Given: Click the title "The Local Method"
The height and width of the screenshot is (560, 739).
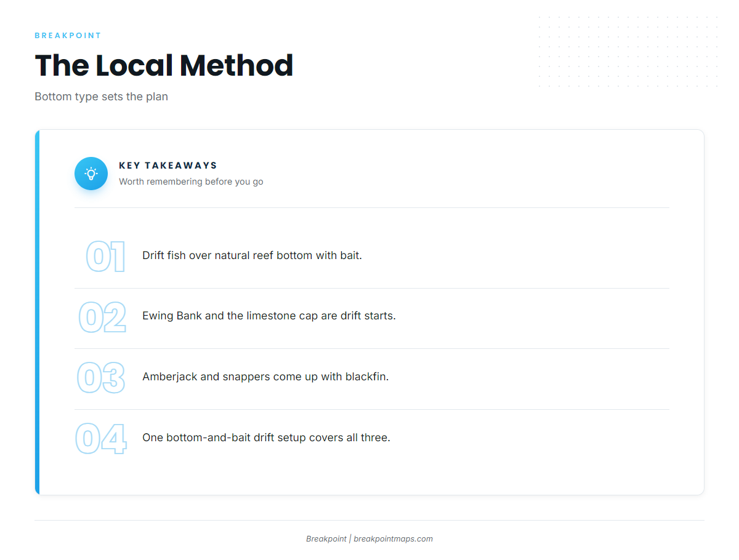Looking at the screenshot, I should (164, 65).
